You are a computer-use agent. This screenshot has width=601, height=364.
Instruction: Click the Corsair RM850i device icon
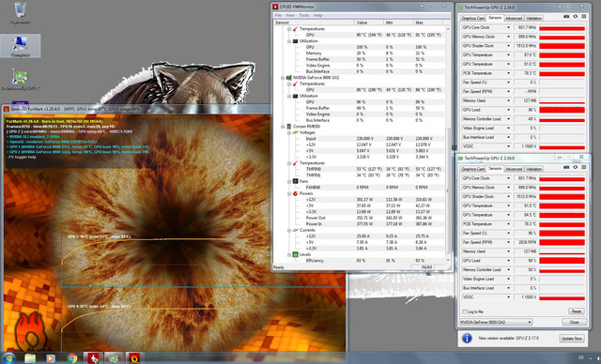289,127
